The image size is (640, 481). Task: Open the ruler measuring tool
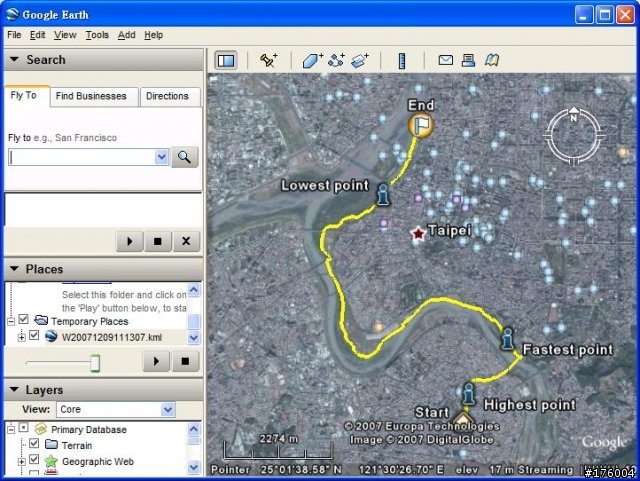[x=402, y=61]
